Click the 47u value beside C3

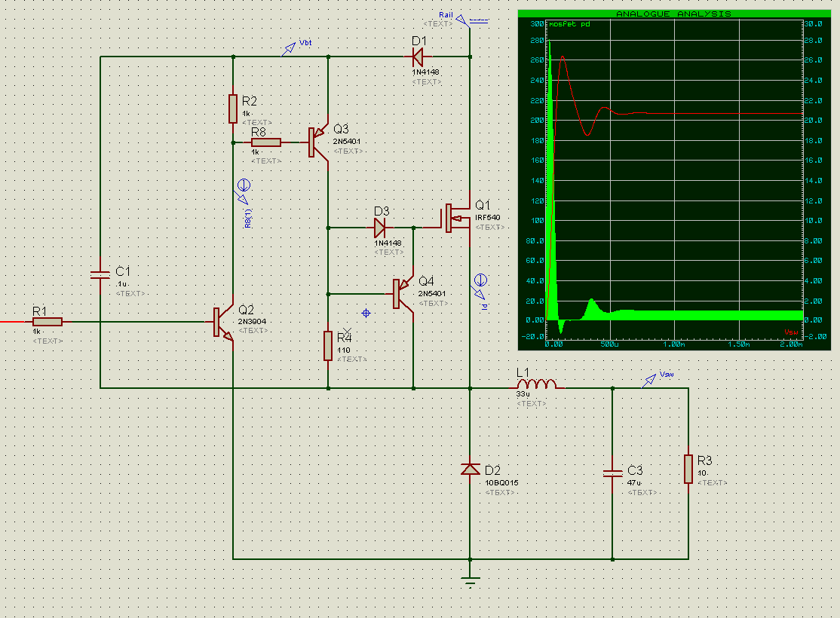coord(634,482)
